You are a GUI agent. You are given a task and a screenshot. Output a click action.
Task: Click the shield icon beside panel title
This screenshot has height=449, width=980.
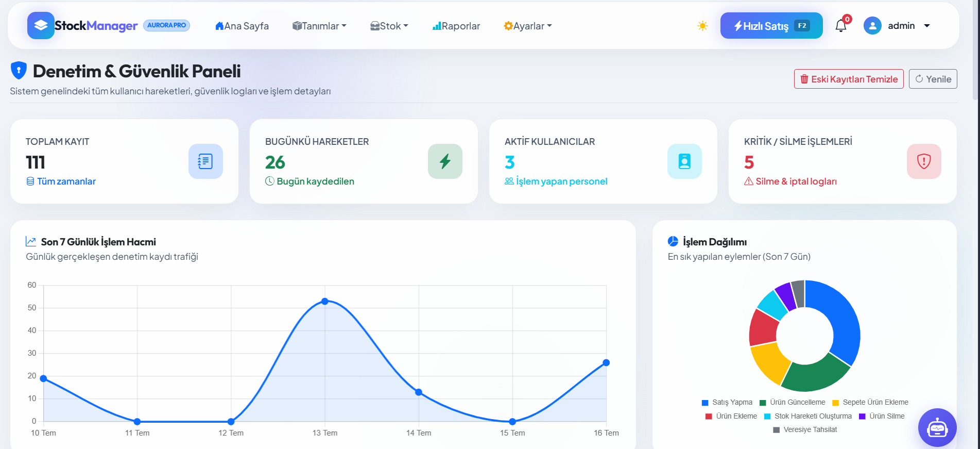(x=19, y=71)
